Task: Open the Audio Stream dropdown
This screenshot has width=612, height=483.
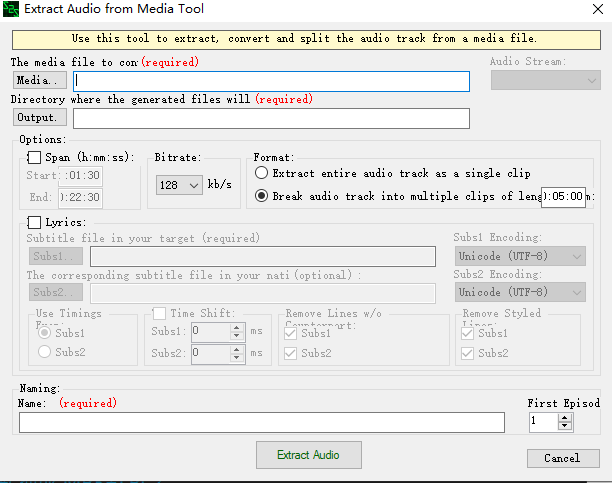Action: (x=545, y=80)
